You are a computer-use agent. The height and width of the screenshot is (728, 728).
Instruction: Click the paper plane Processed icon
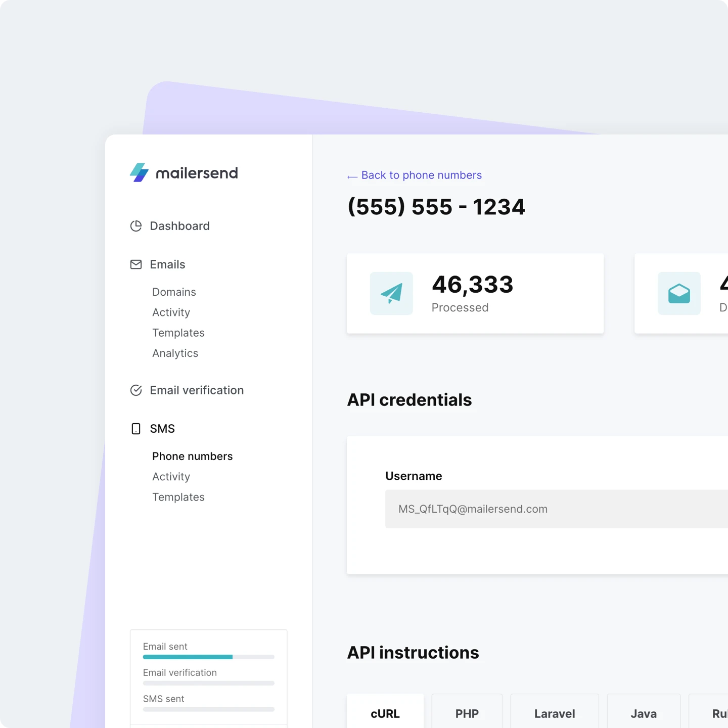click(x=391, y=294)
